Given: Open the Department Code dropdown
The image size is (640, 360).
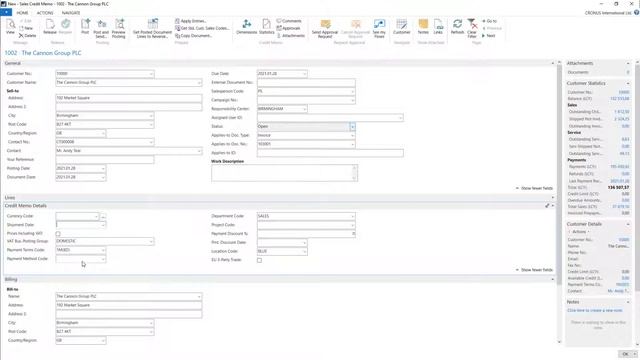Looking at the screenshot, I should pos(352,216).
